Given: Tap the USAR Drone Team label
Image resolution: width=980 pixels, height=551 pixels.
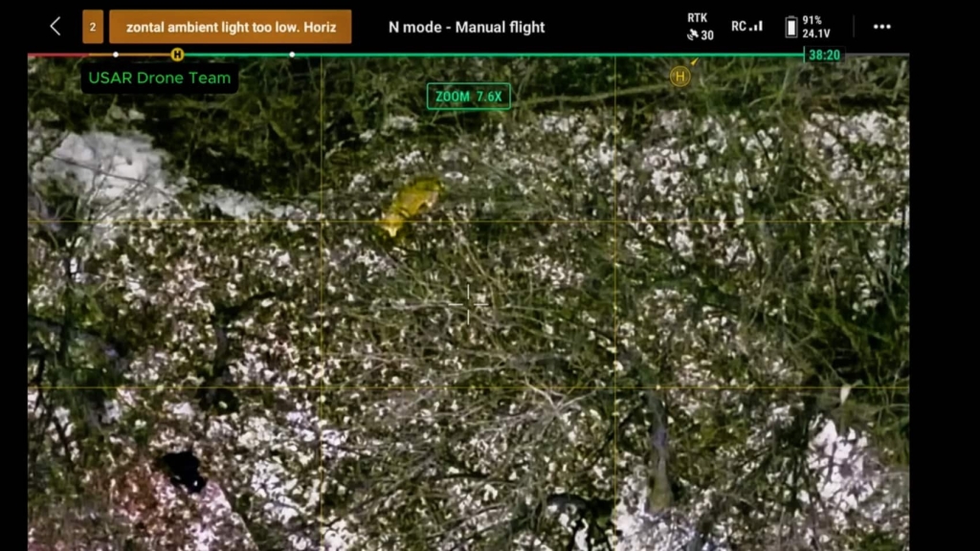Looking at the screenshot, I should click(x=159, y=78).
